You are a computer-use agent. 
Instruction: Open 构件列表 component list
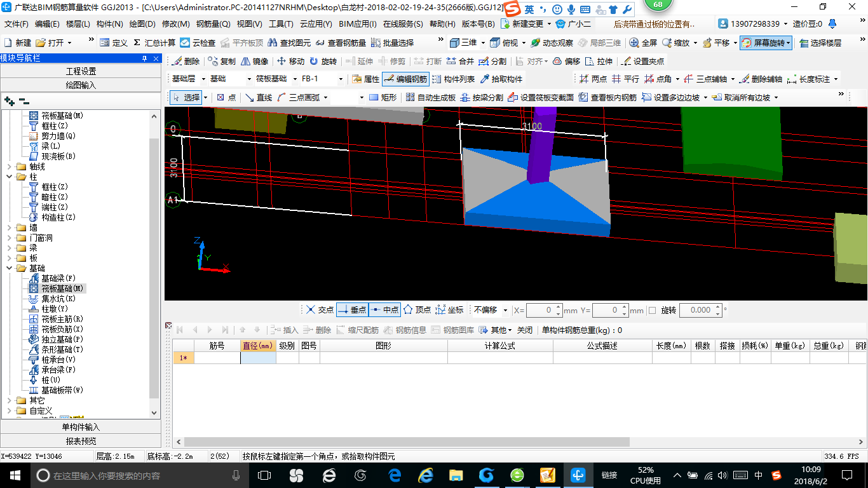click(453, 79)
